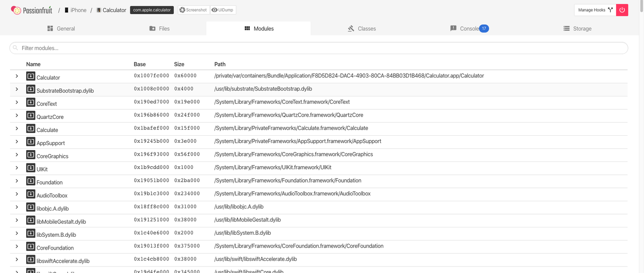Click the module icon beside CoreText

(x=30, y=102)
